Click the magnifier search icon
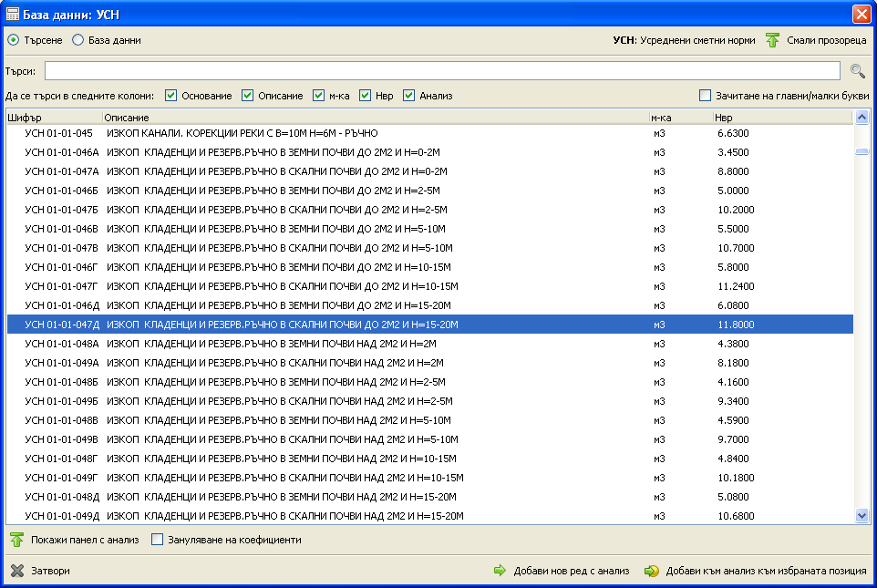The image size is (877, 588). [x=857, y=71]
